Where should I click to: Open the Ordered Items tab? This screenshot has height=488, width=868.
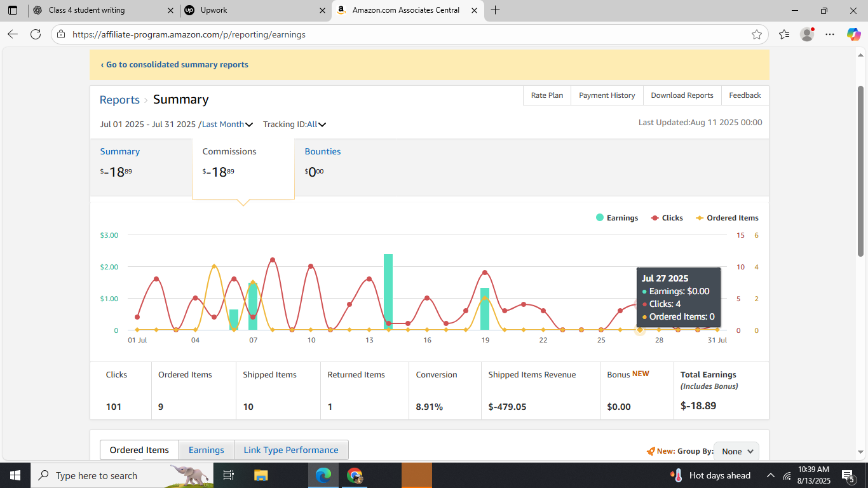tap(139, 450)
